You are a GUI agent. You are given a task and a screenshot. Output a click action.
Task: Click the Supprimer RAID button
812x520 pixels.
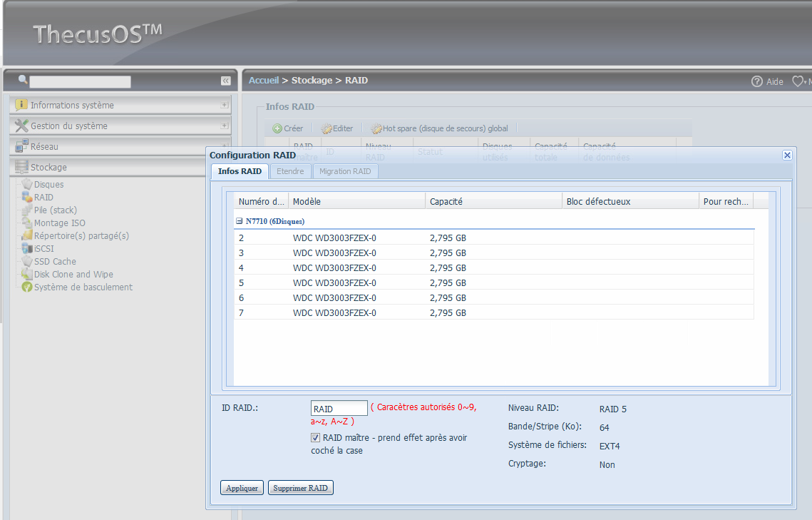[x=300, y=488]
